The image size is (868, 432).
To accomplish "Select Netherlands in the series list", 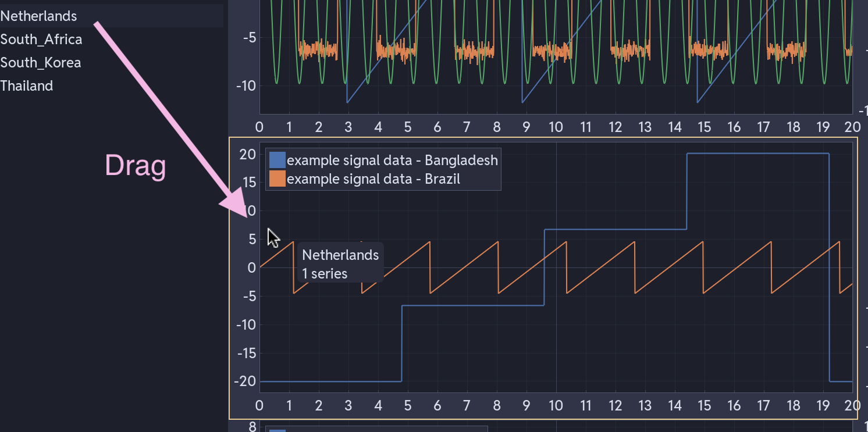I will coord(38,16).
